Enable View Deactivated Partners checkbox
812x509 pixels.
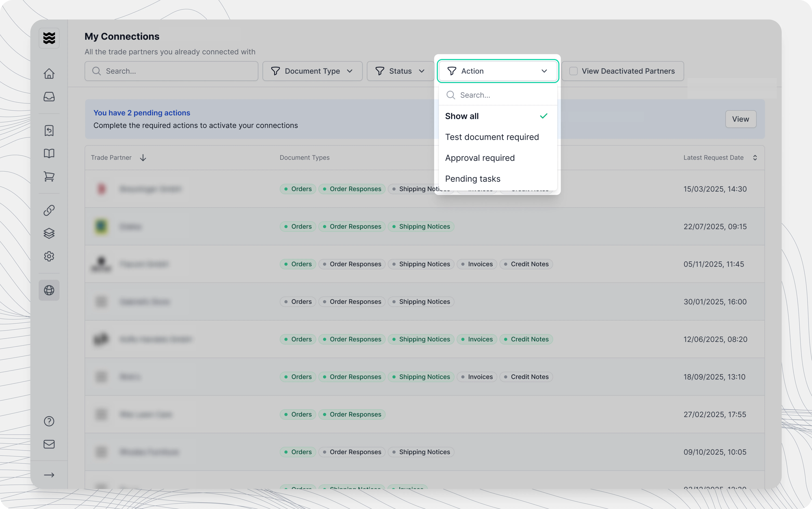(x=573, y=71)
